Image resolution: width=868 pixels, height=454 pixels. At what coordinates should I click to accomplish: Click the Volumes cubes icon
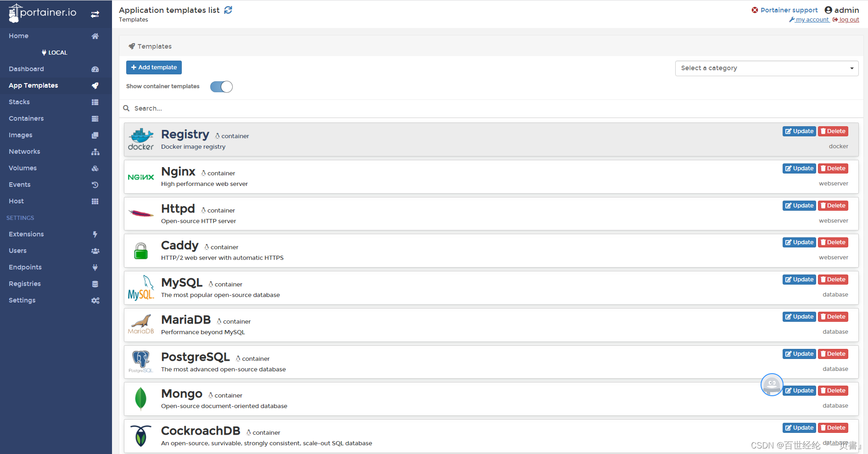(x=95, y=168)
